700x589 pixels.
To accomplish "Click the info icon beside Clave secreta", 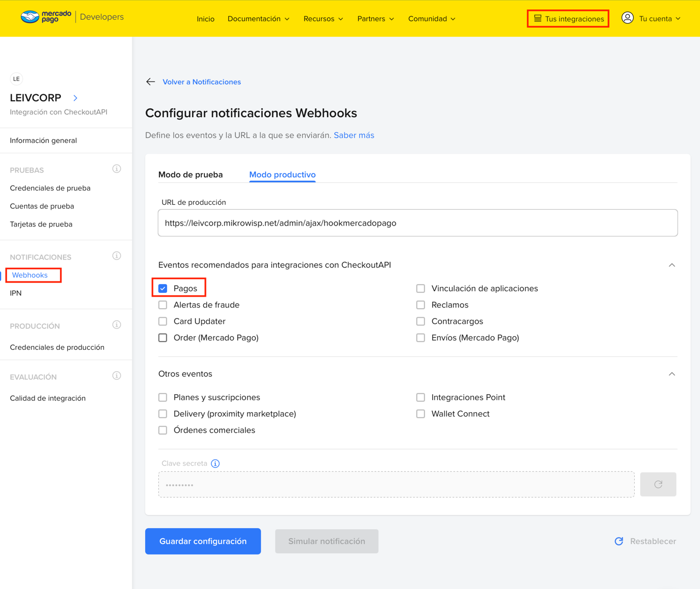I will [x=215, y=464].
